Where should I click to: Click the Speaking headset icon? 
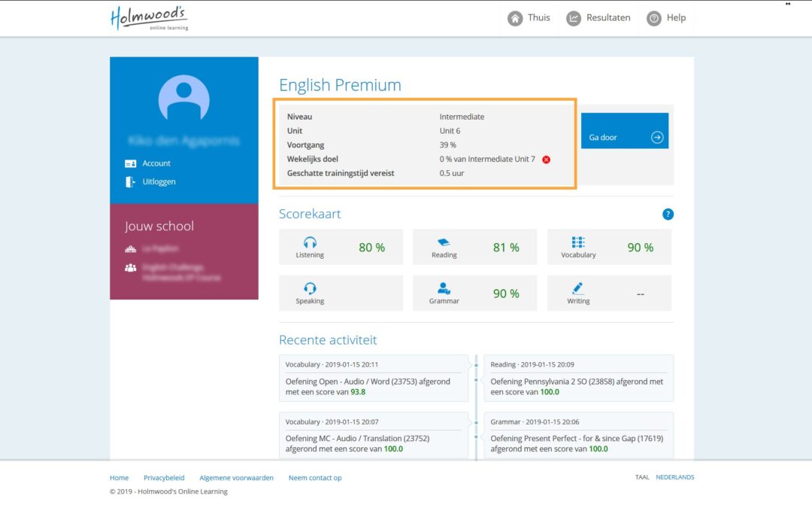[310, 288]
